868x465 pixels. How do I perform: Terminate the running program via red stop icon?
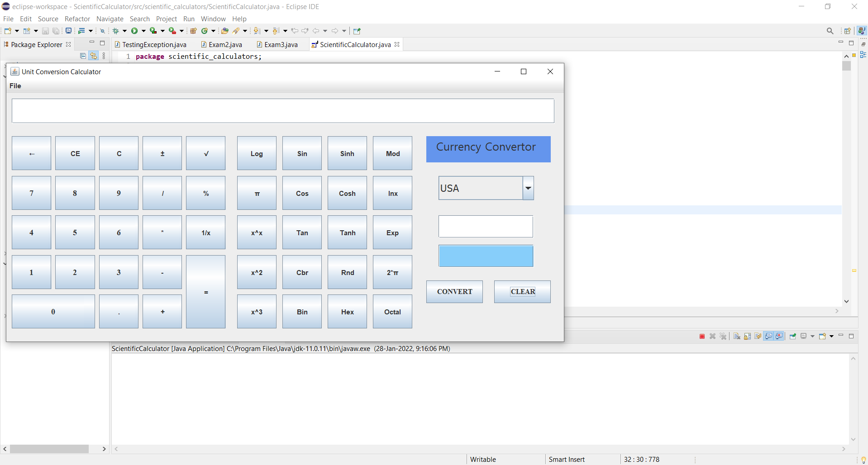tap(702, 336)
